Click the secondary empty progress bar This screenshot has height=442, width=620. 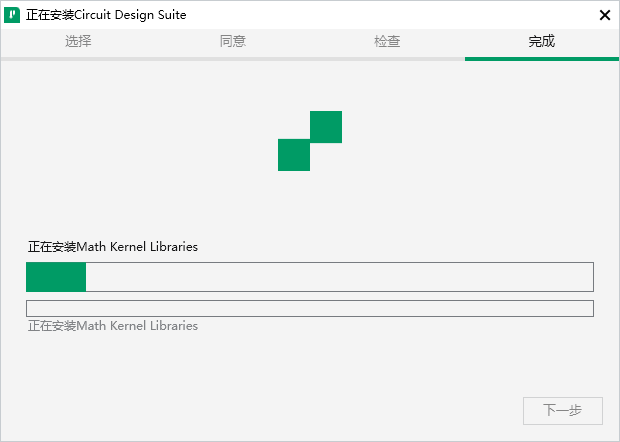[x=310, y=308]
